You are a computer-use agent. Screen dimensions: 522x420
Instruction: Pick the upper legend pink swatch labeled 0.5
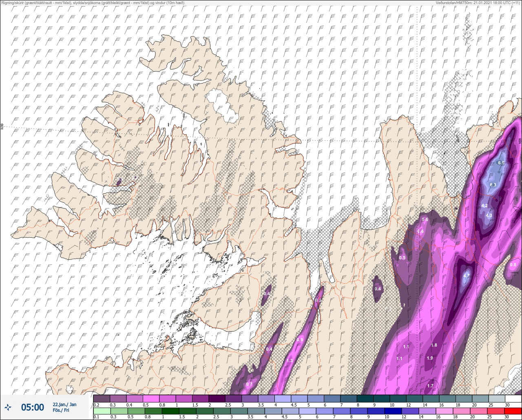click(151, 398)
